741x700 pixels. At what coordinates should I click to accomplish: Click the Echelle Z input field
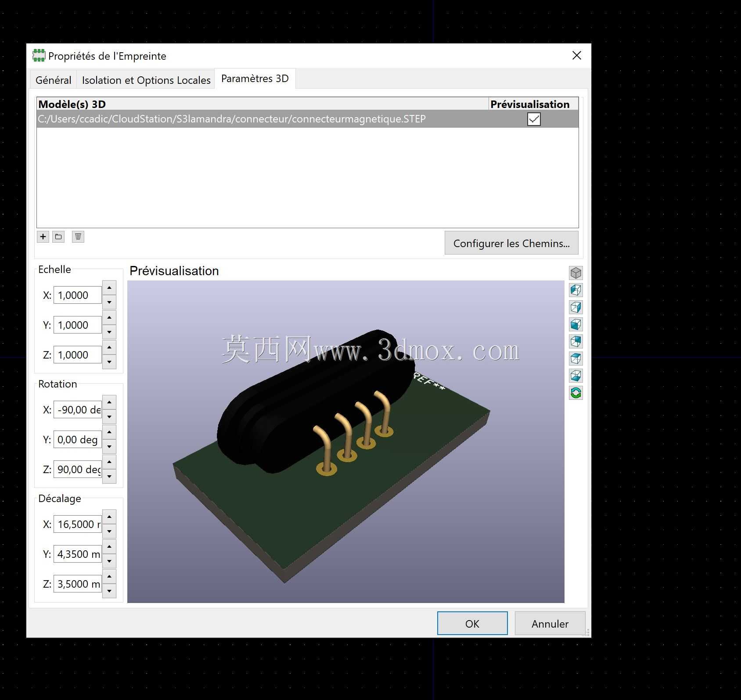pos(78,355)
